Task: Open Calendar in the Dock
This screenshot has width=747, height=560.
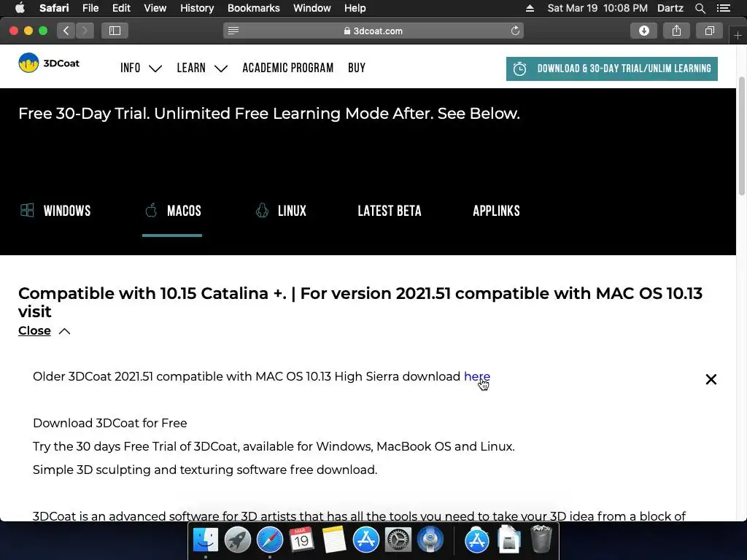Action: point(301,540)
